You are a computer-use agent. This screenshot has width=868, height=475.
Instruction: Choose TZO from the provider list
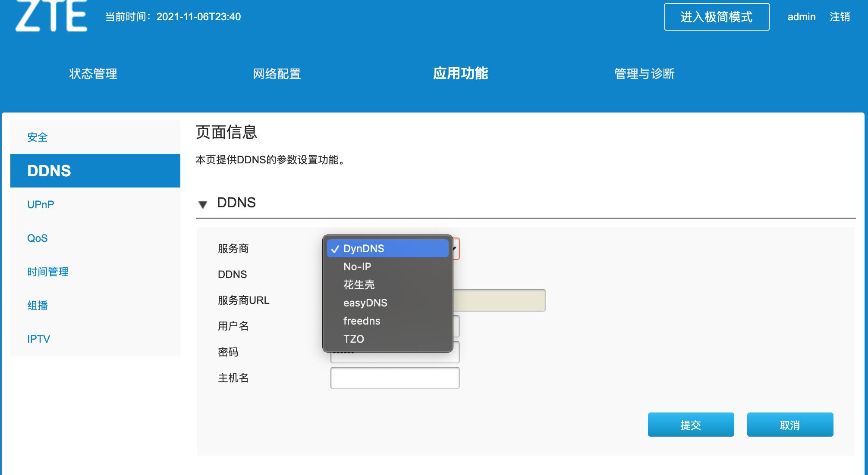point(354,339)
